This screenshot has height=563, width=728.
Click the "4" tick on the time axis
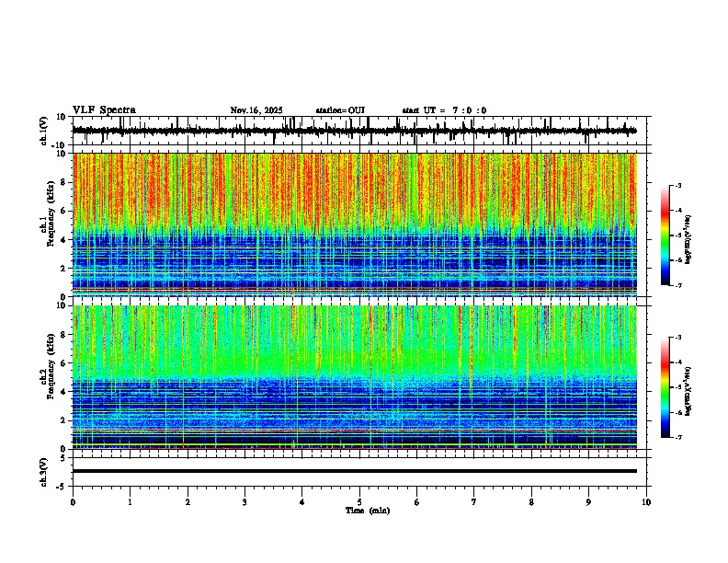coord(302,502)
